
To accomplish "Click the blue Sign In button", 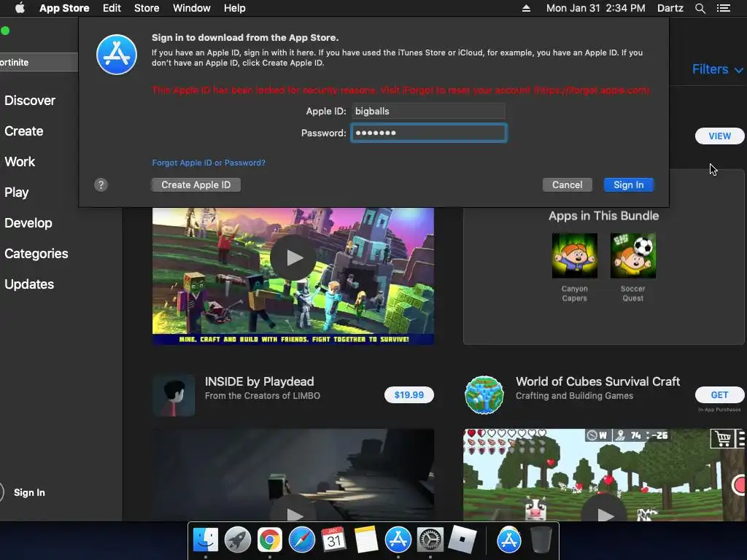I will tap(628, 184).
